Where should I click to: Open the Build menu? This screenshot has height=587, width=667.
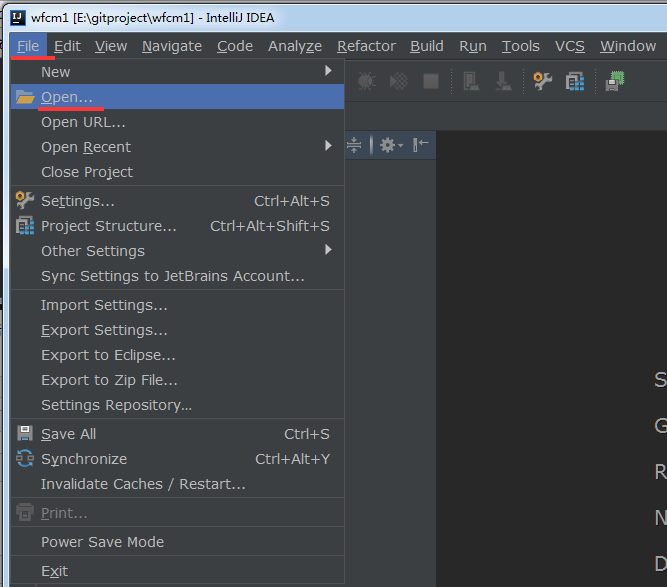(x=427, y=46)
